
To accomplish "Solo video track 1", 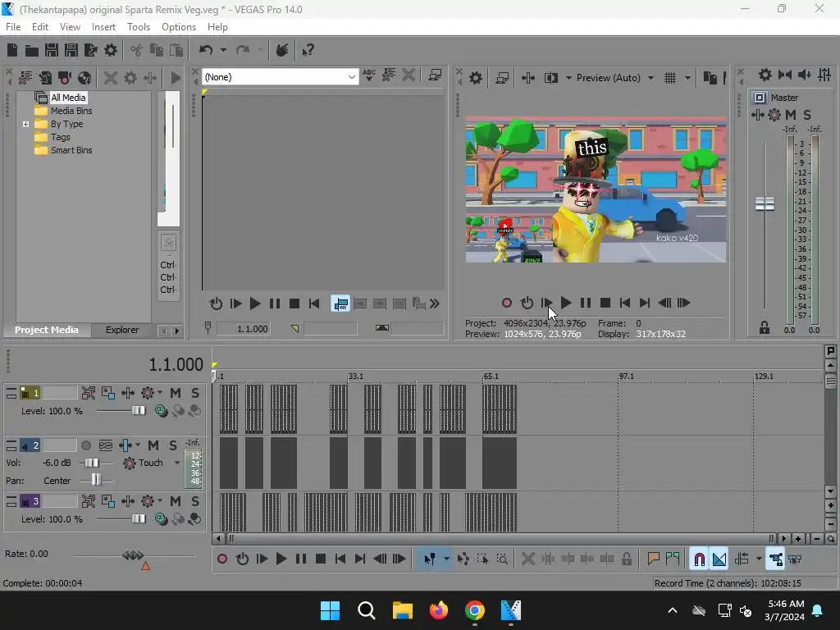I will click(x=195, y=393).
